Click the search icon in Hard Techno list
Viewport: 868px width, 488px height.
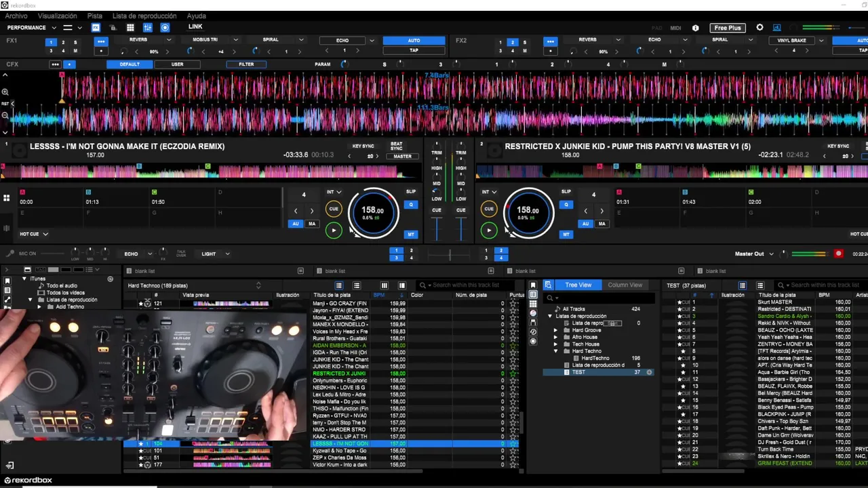[x=422, y=285]
